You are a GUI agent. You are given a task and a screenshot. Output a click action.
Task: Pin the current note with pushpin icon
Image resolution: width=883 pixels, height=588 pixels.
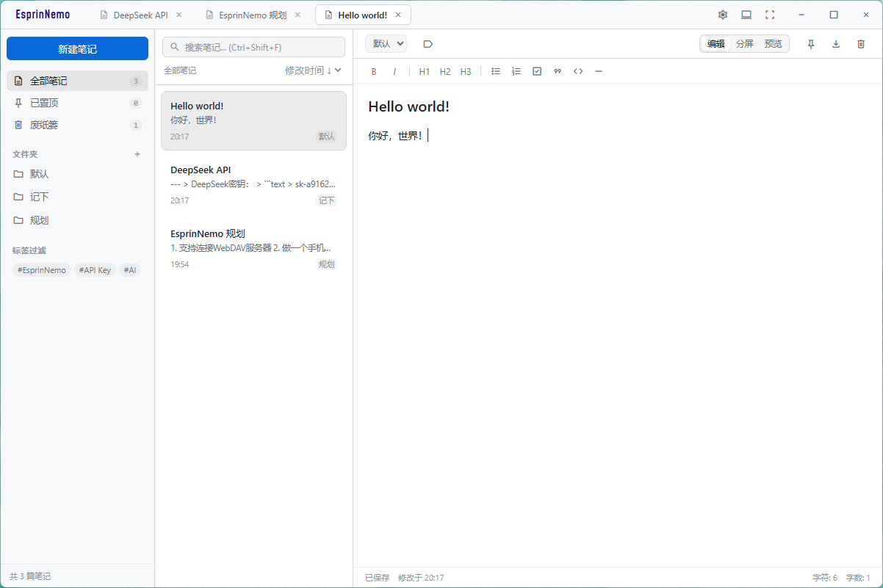[x=811, y=44]
